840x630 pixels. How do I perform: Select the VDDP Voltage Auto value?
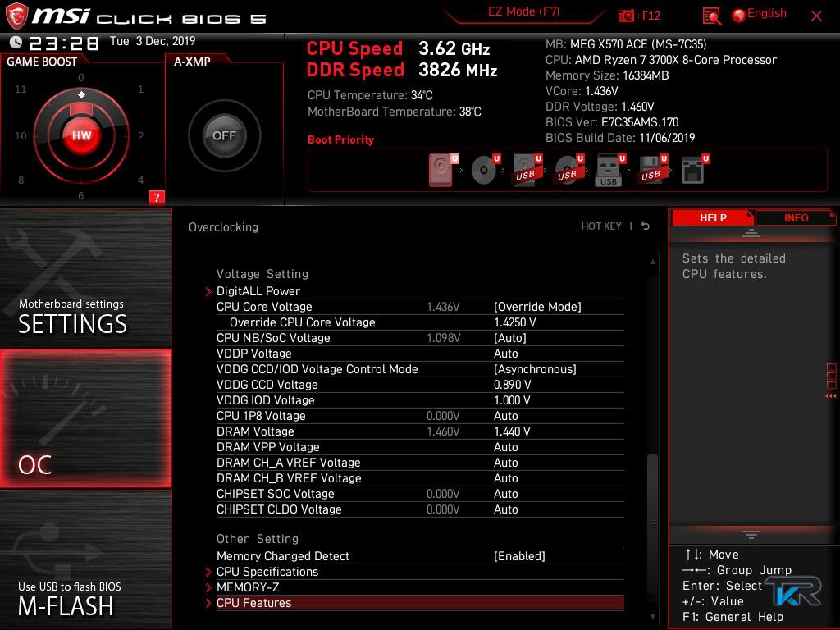(505, 354)
